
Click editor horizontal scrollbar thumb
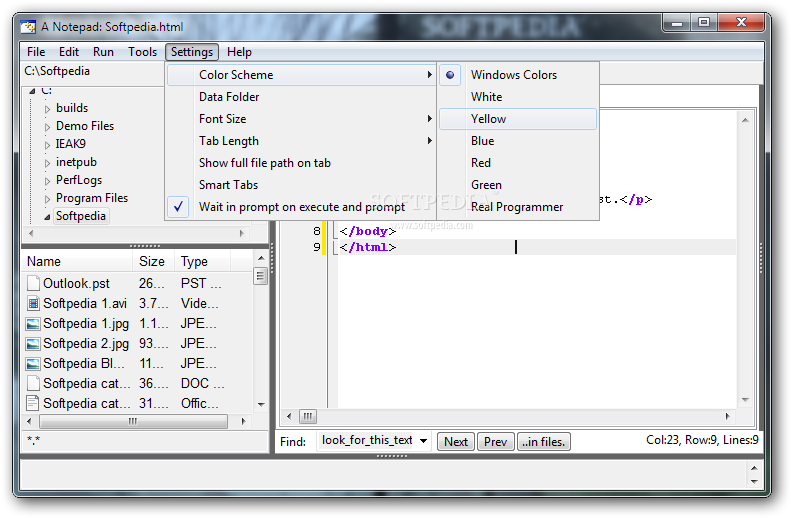pos(308,417)
